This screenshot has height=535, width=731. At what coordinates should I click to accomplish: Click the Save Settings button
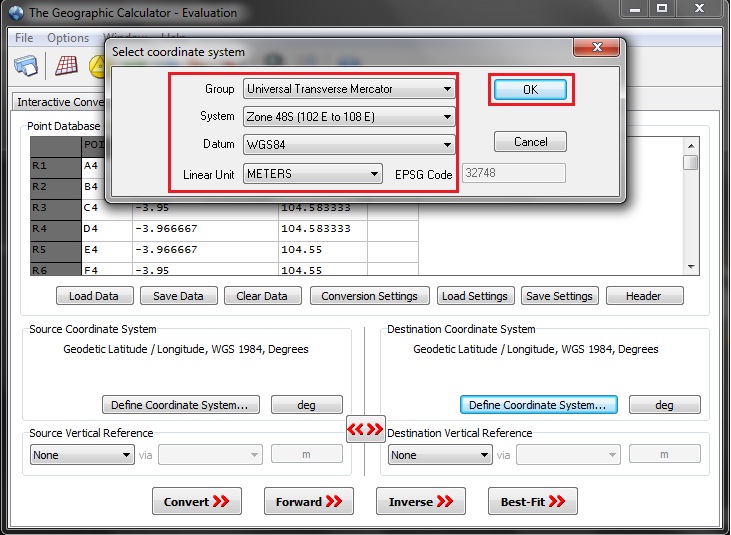coord(559,296)
